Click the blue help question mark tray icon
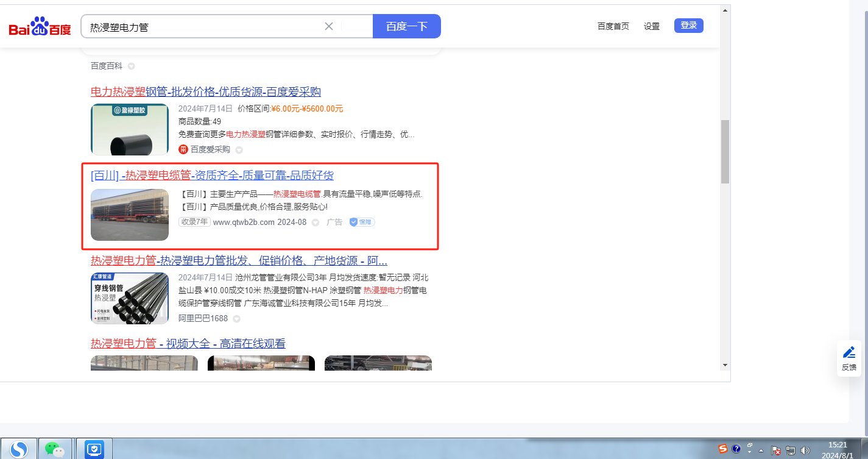The height and width of the screenshot is (459, 868). 736,449
